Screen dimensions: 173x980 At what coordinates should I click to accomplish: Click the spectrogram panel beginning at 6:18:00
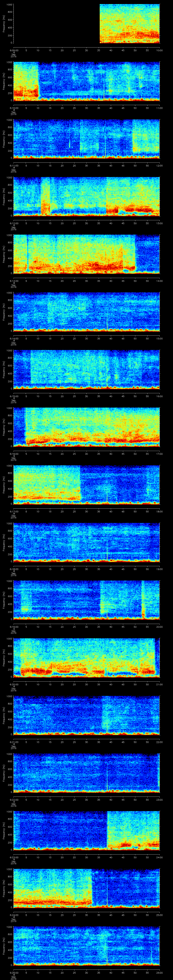[87, 543]
